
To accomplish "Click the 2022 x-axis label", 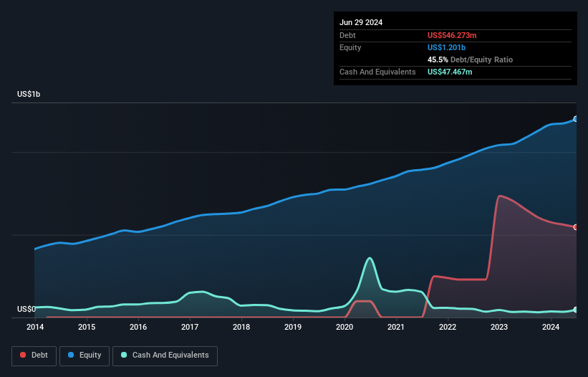I will click(448, 327).
